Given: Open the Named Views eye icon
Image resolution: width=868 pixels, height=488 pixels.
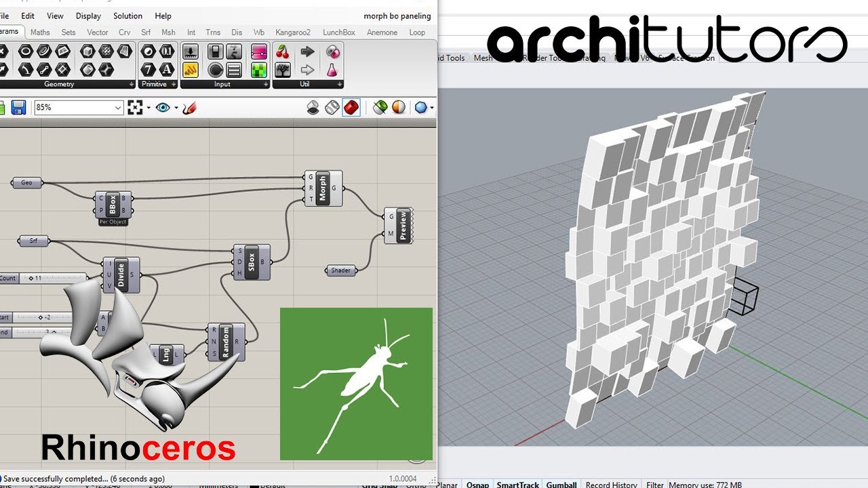Looking at the screenshot, I should [x=163, y=107].
